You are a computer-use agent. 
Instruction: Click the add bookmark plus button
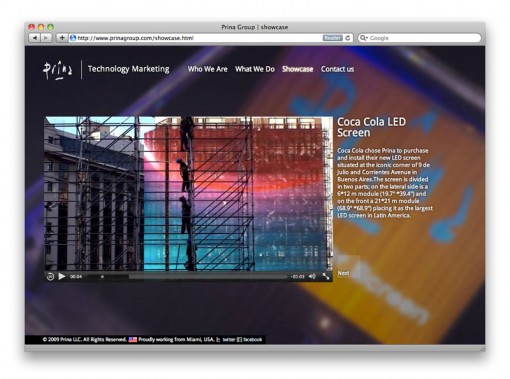pos(62,38)
